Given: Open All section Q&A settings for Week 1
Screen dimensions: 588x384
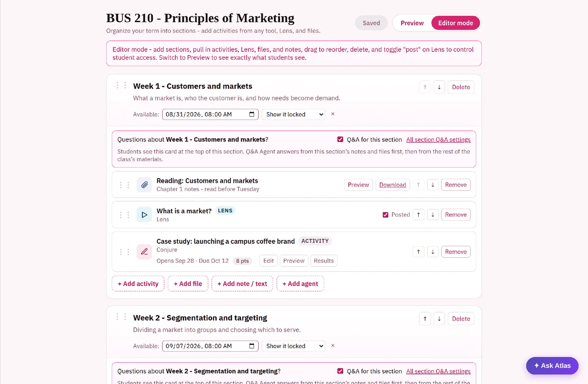Looking at the screenshot, I should pos(438,139).
